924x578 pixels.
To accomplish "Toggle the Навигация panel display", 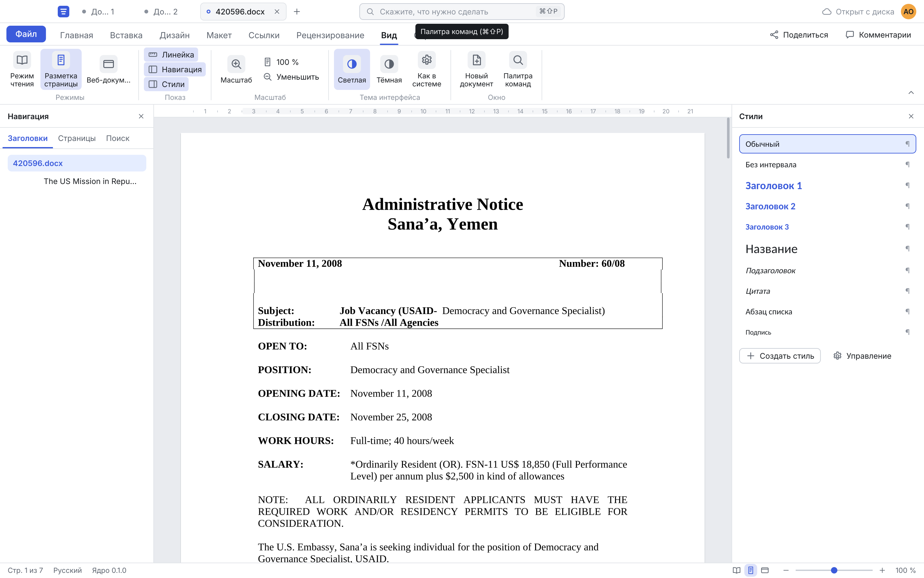I will 175,70.
